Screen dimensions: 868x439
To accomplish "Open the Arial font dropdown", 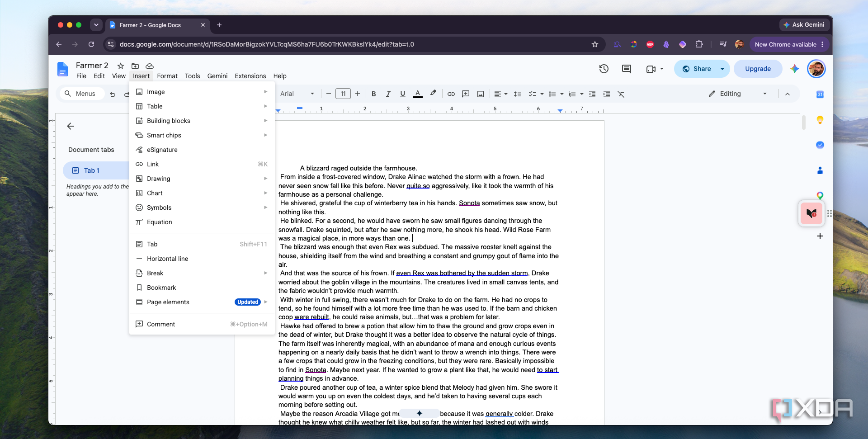I will coord(297,94).
